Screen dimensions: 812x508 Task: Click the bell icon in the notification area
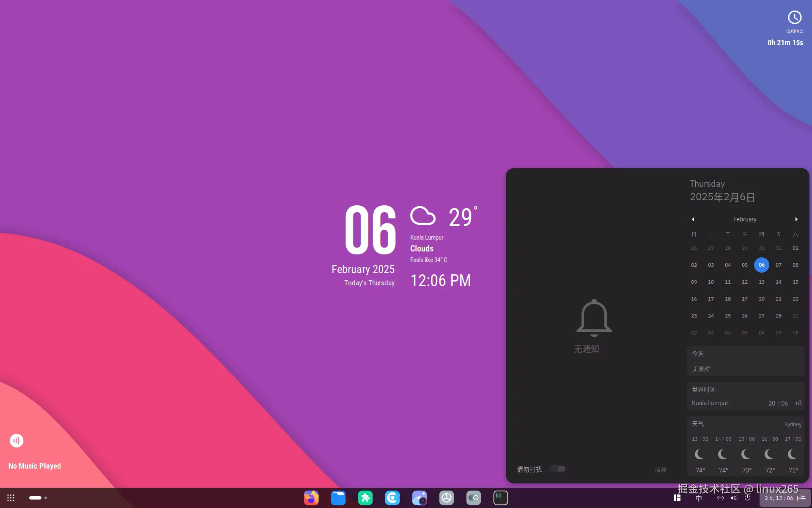(593, 317)
